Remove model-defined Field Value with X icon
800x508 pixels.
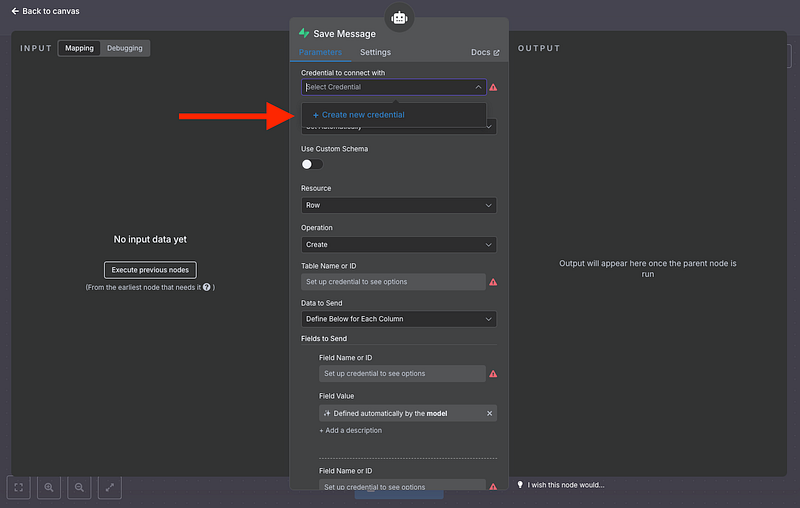[489, 413]
